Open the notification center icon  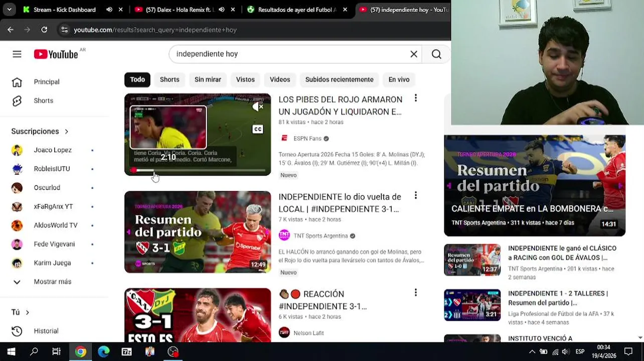point(628,352)
